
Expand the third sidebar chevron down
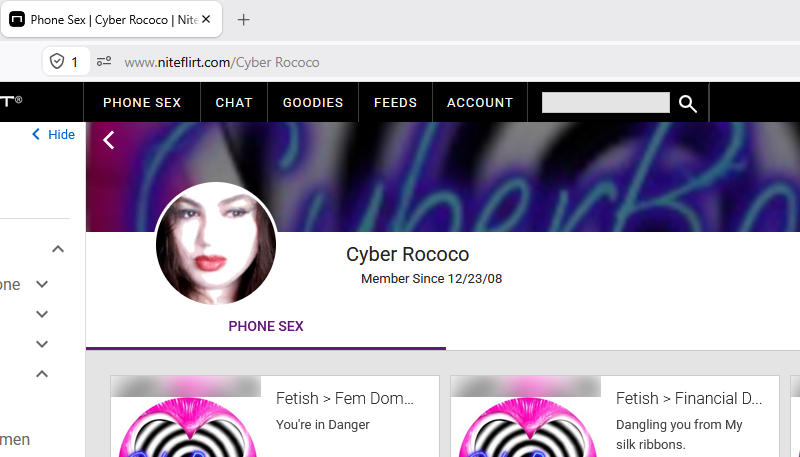tap(42, 314)
